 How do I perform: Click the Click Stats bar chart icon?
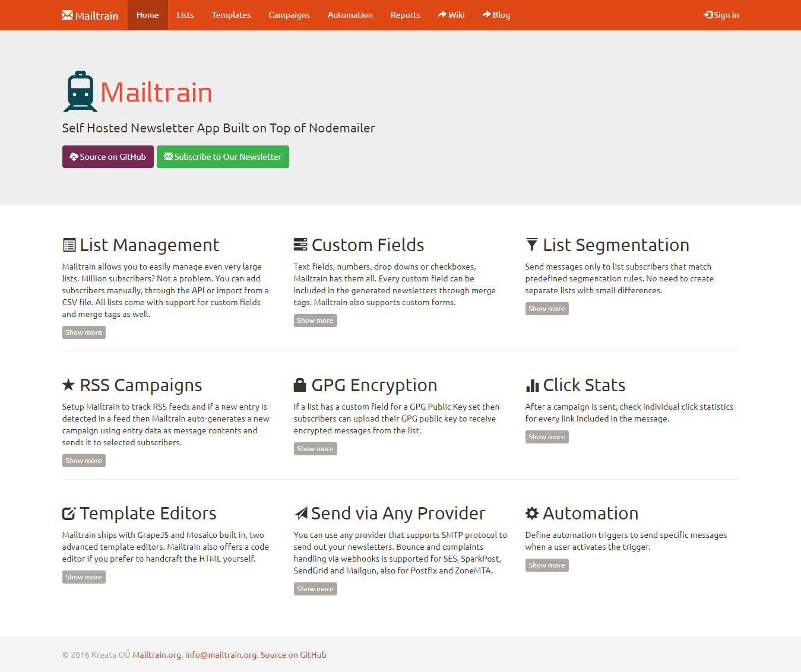pyautogui.click(x=532, y=385)
